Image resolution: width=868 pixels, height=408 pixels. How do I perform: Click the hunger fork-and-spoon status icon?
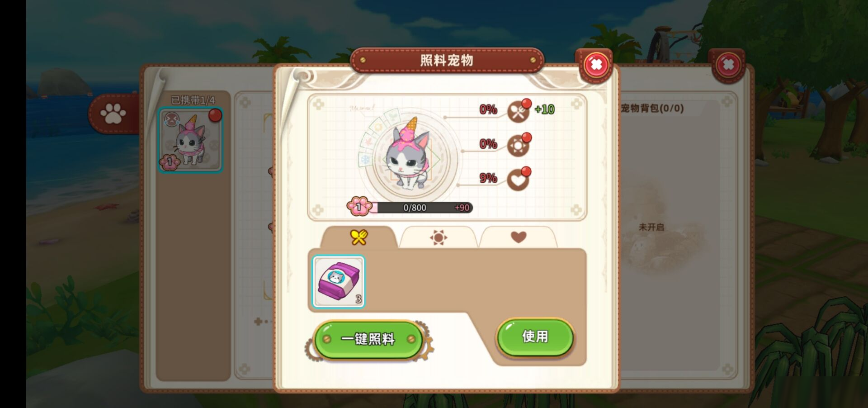coord(518,111)
